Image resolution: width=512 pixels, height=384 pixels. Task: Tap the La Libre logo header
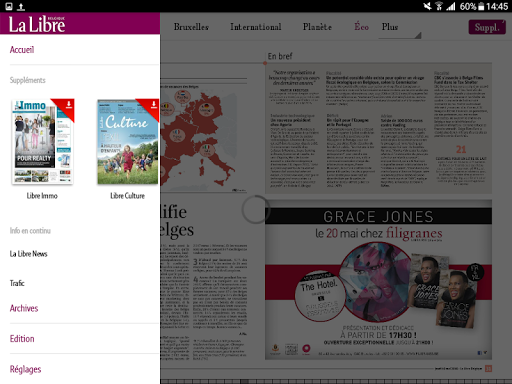point(37,24)
